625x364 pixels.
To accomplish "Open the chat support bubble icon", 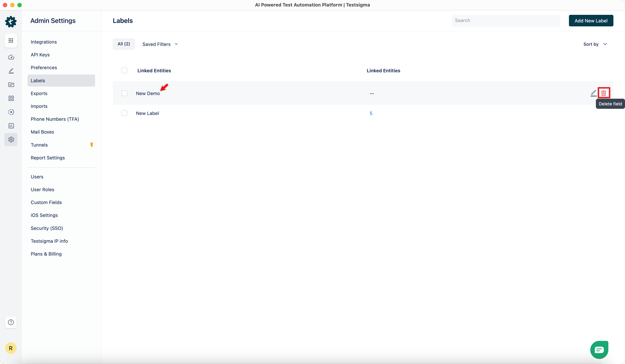I will pos(599,350).
